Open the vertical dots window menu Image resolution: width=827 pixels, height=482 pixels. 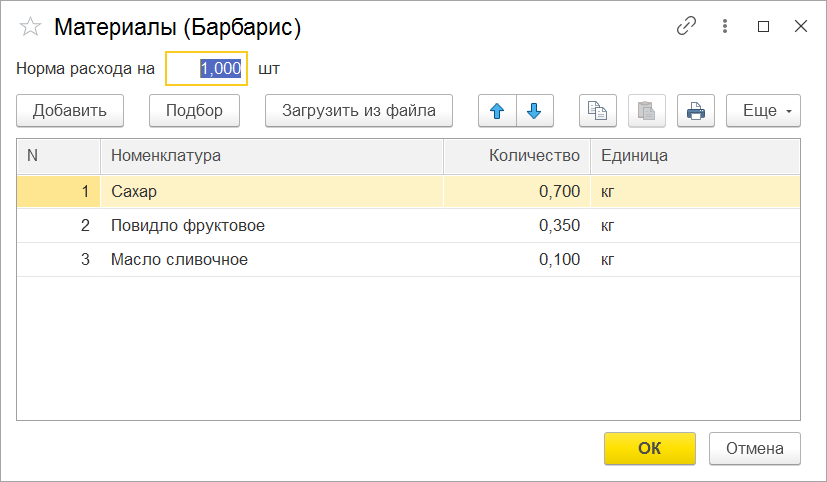pyautogui.click(x=725, y=27)
